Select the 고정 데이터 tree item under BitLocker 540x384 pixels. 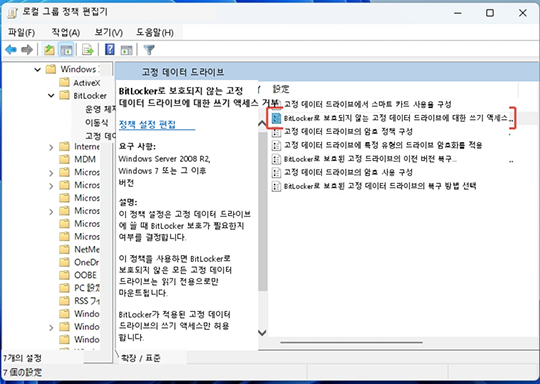click(100, 136)
